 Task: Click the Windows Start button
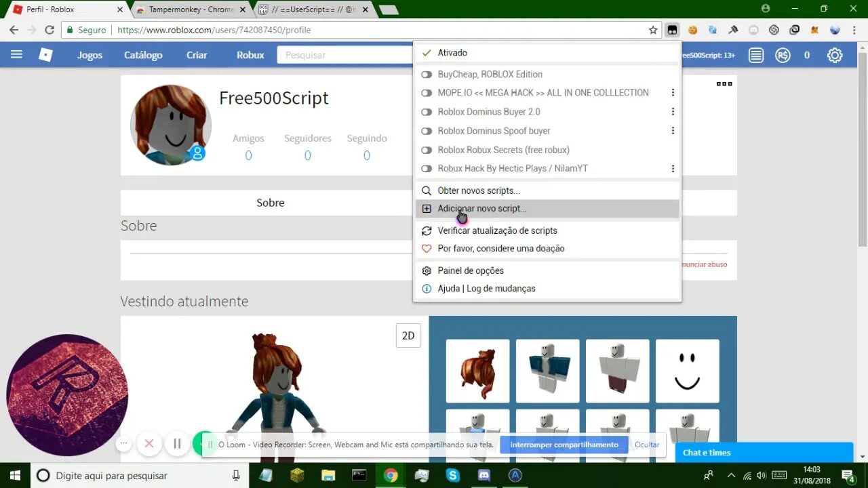pos(15,475)
